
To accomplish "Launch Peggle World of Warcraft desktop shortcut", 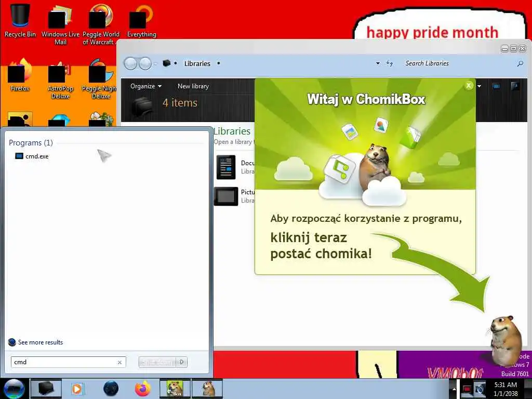I will pyautogui.click(x=100, y=24).
